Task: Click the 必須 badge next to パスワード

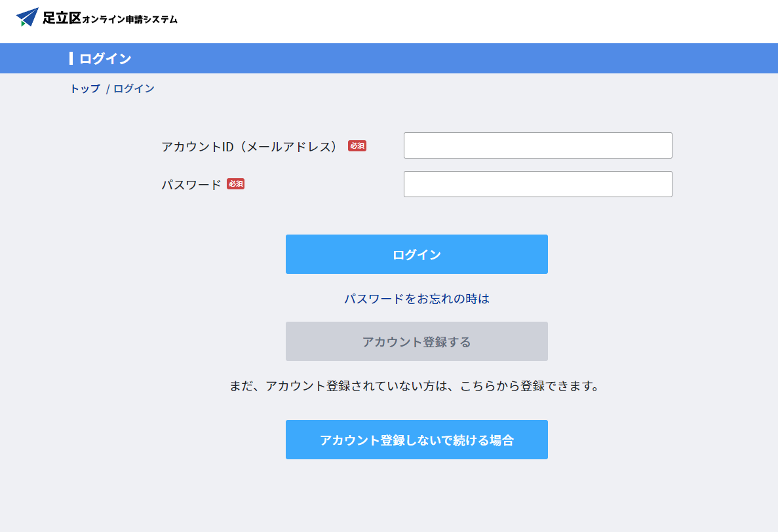Action: pos(236,184)
